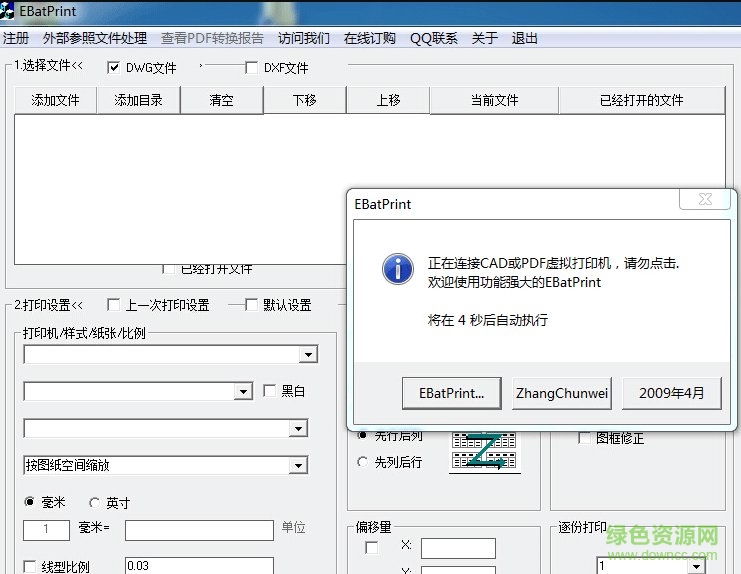741x574 pixels.
Task: Open the 注册 menu
Action: pos(16,38)
